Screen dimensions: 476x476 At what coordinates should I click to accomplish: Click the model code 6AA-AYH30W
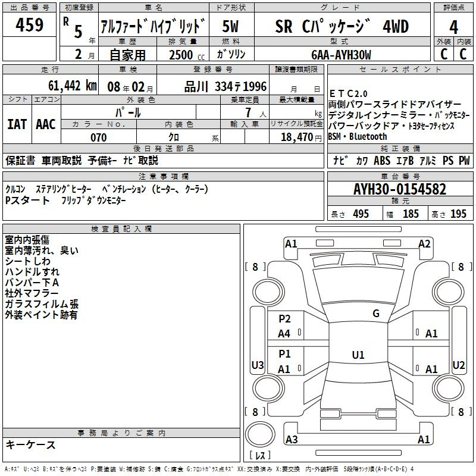(x=341, y=55)
